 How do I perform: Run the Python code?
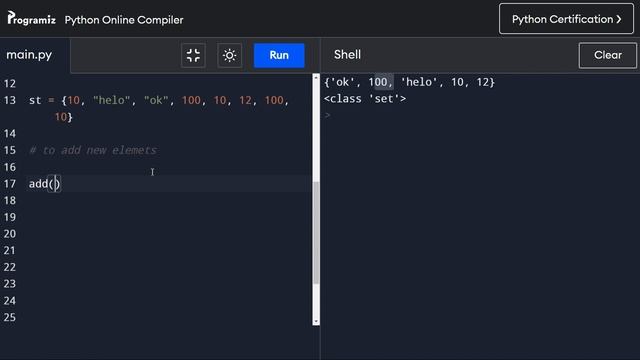click(x=279, y=56)
